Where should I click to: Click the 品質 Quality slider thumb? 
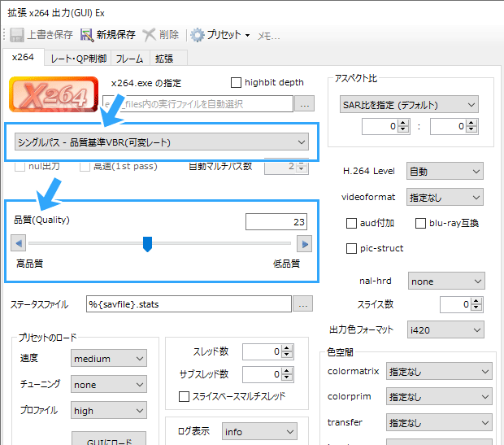[147, 243]
